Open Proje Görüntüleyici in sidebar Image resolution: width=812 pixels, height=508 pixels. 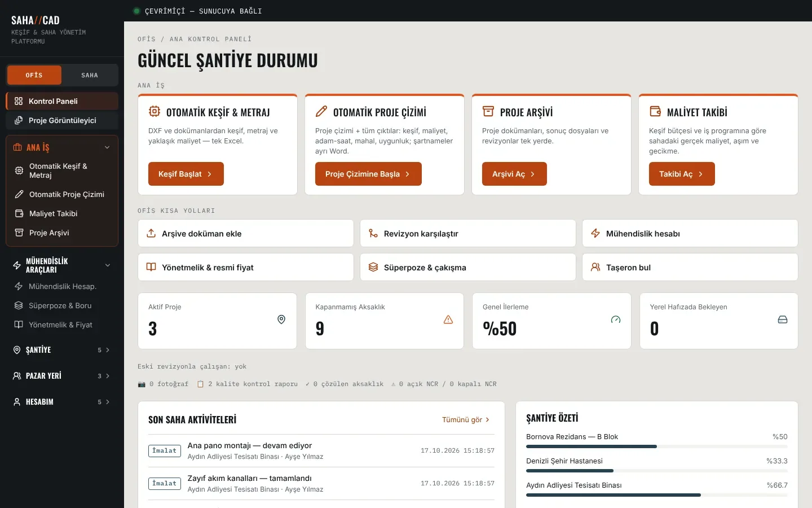pos(62,120)
